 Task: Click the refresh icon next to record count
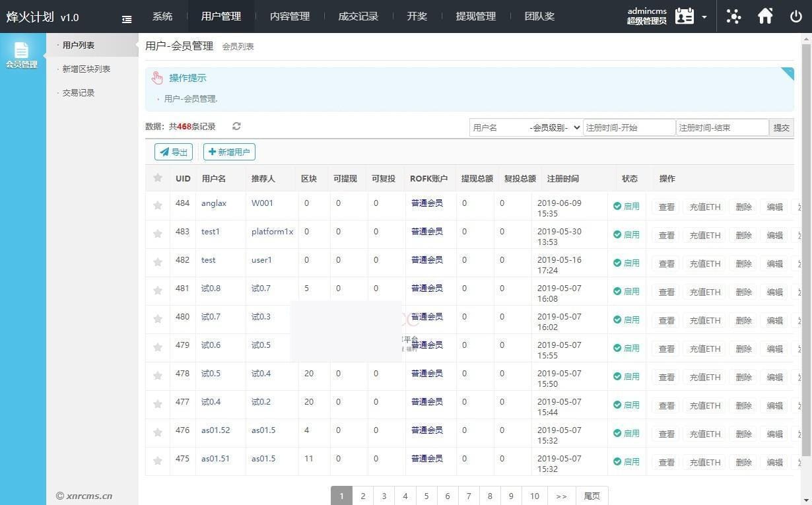pyautogui.click(x=236, y=127)
